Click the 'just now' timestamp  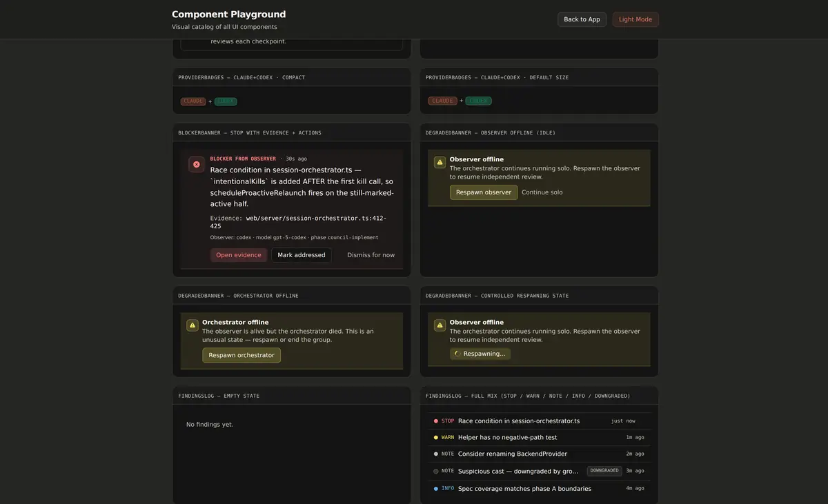pyautogui.click(x=623, y=421)
